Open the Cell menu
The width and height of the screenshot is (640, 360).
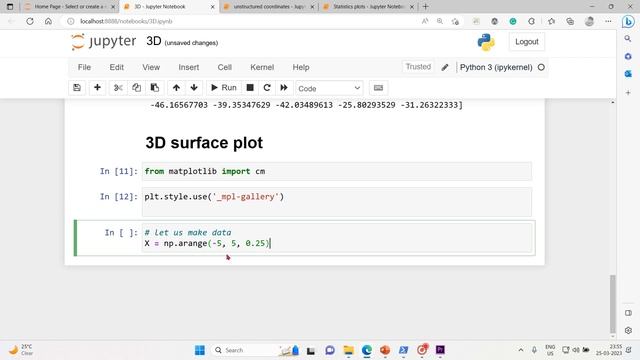pos(224,67)
